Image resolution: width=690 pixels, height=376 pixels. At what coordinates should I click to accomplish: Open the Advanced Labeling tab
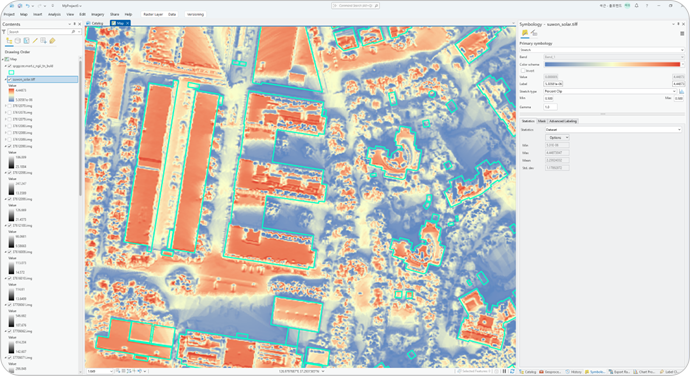coord(563,121)
